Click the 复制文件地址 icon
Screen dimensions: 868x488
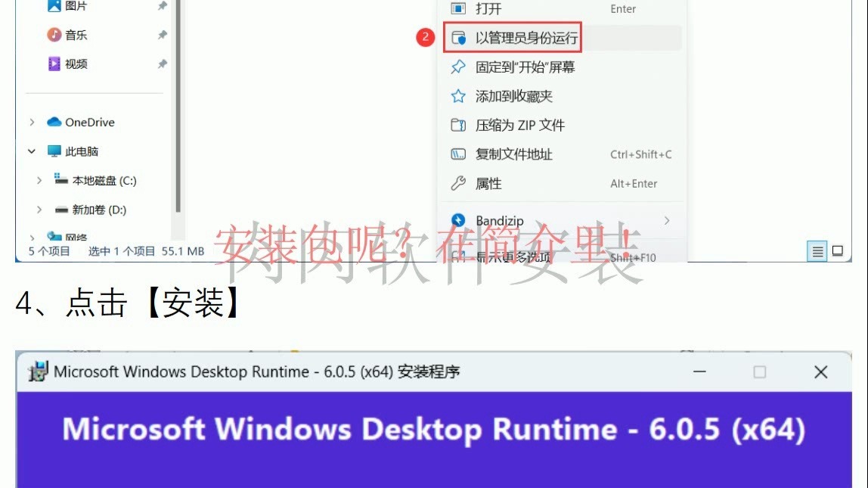tap(457, 154)
